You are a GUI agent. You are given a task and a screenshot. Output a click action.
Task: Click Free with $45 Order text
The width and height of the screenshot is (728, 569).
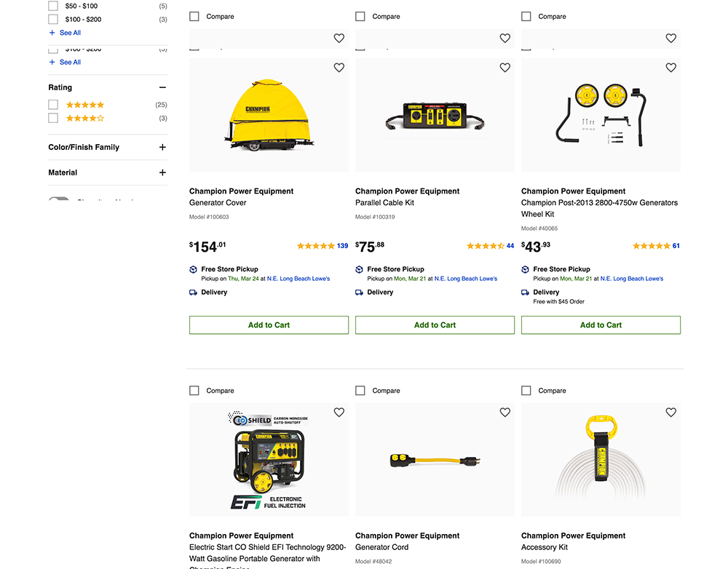[x=558, y=302]
